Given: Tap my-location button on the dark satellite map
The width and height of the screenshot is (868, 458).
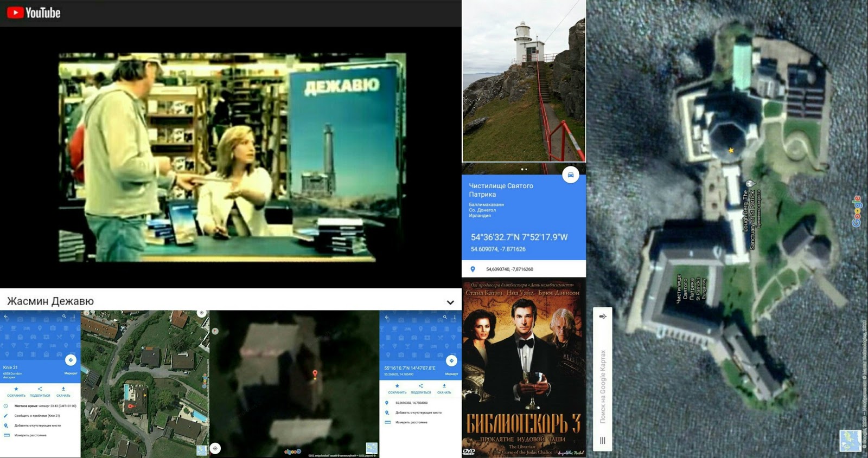Looking at the screenshot, I should click(215, 448).
